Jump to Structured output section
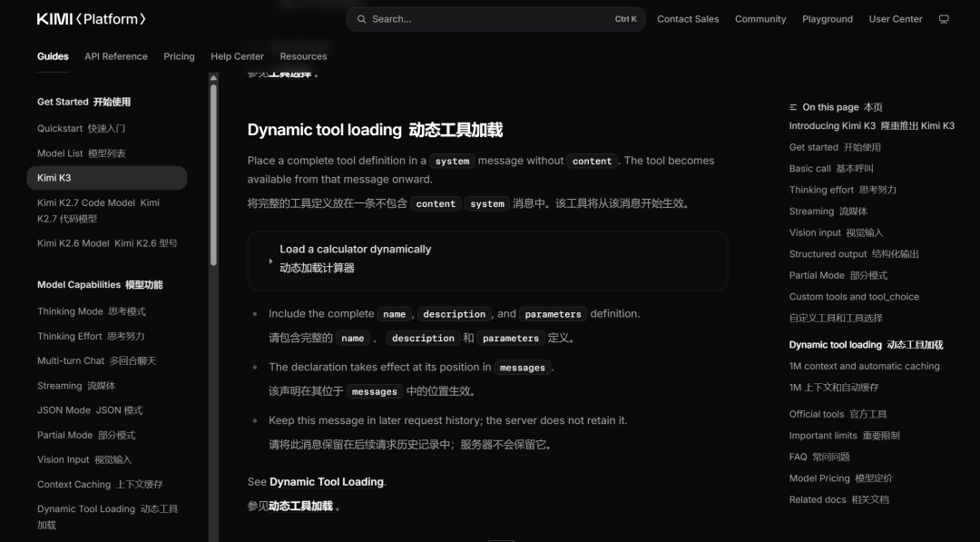The height and width of the screenshot is (542, 980). tap(854, 254)
